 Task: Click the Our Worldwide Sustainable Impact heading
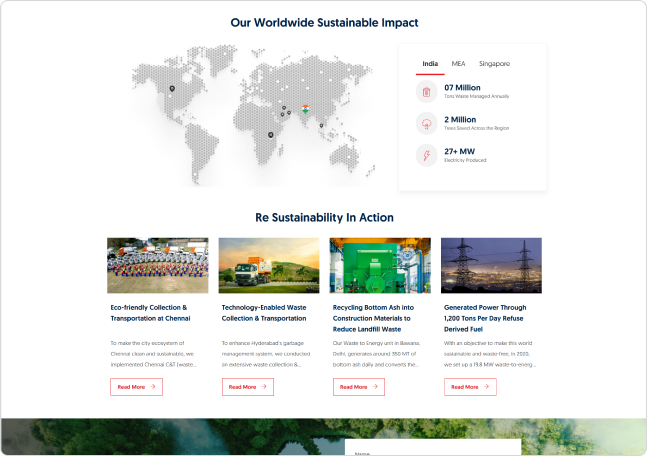324,23
